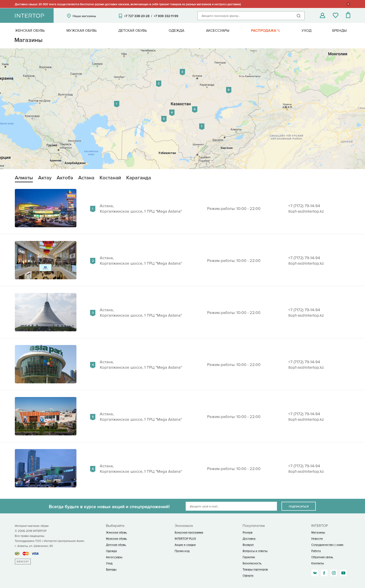Image resolution: width=365 pixels, height=588 pixels.
Task: Click store list badge number 3
Action: click(x=93, y=313)
